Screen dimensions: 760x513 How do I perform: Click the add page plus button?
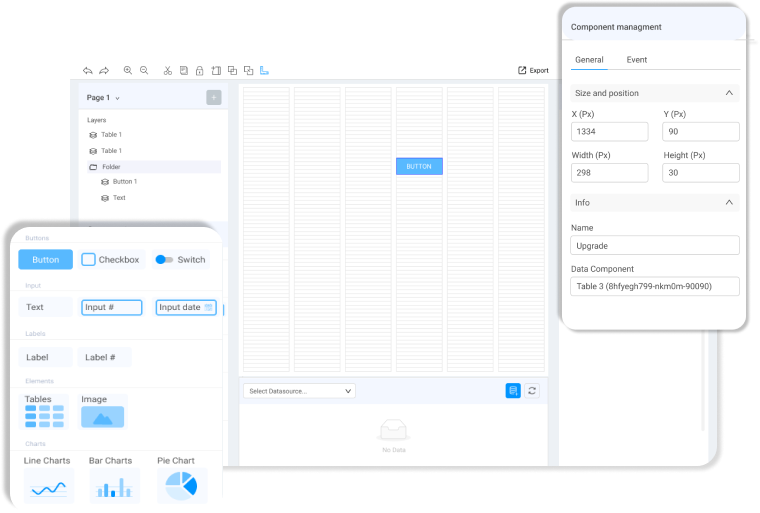pos(214,97)
